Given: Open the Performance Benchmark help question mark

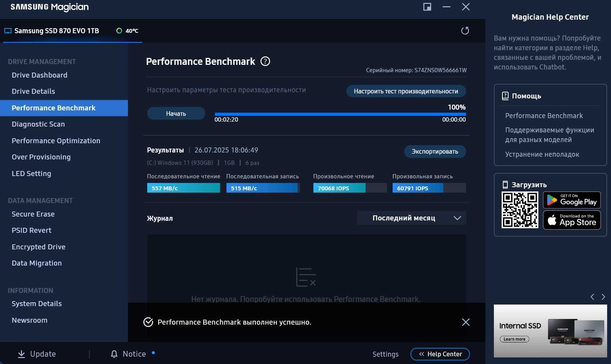Looking at the screenshot, I should tap(265, 61).
